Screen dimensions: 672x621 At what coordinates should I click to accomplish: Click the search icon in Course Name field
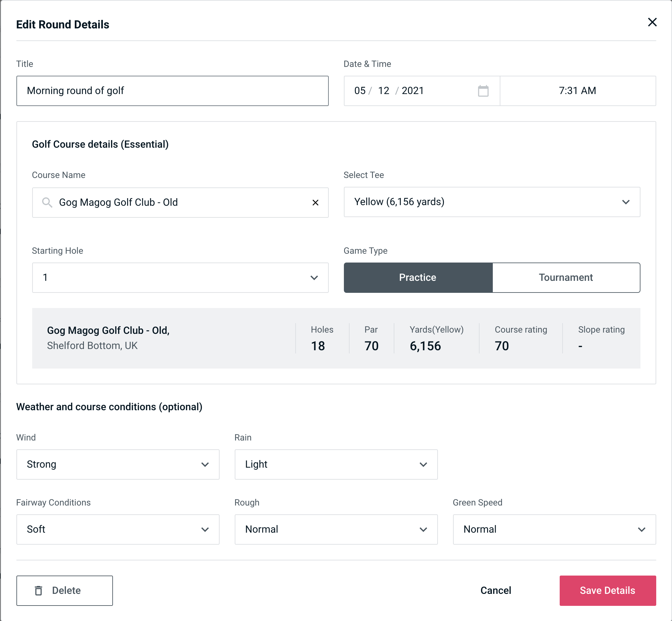pos(47,202)
